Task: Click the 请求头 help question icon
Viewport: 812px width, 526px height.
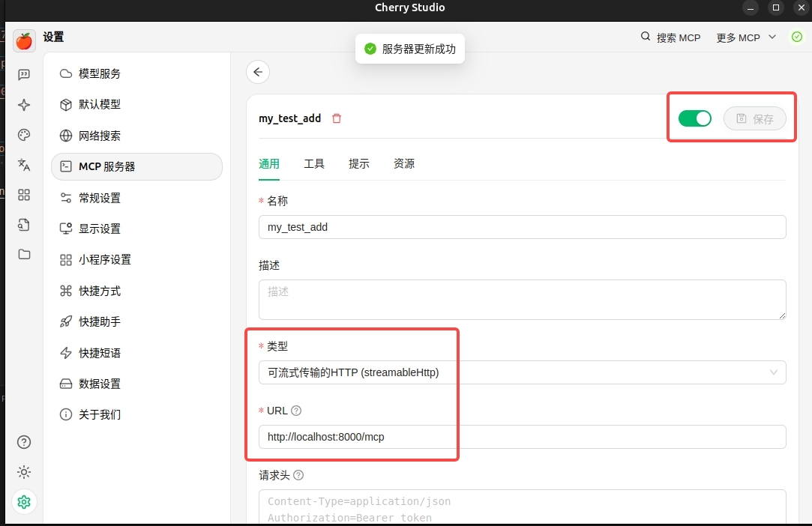Action: click(298, 475)
